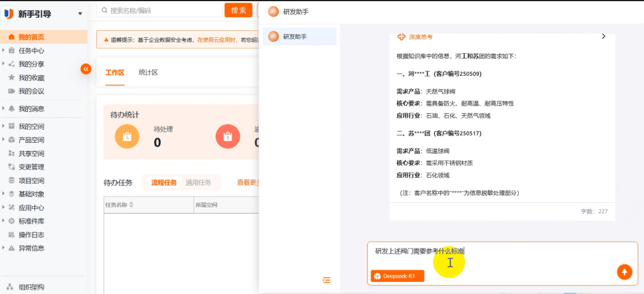644x294 pixels.
Task: Send the message with the orange arrow button
Action: click(624, 271)
